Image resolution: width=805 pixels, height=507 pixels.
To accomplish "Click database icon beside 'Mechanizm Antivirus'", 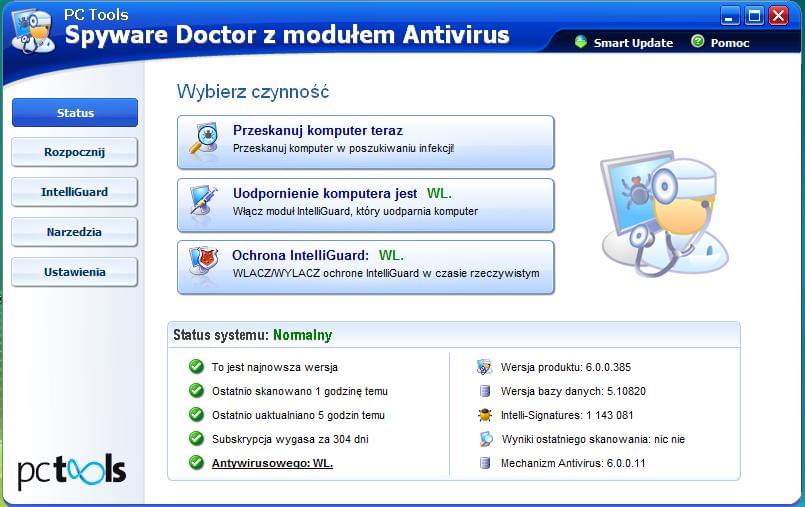I will click(x=485, y=463).
